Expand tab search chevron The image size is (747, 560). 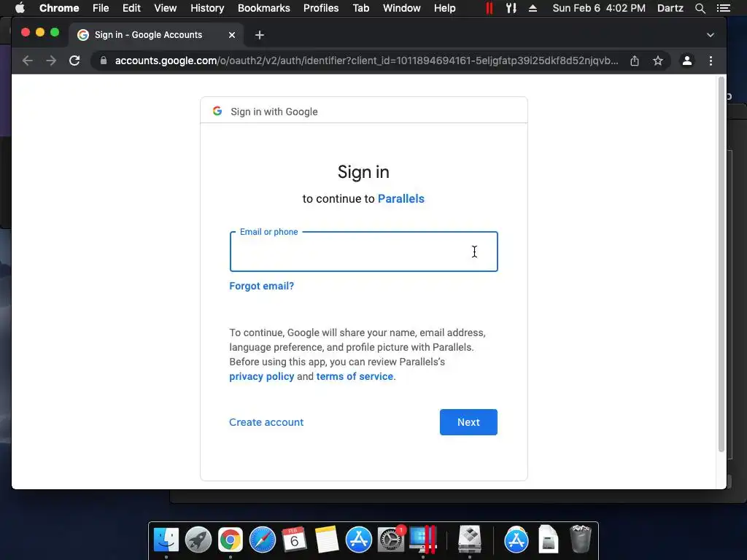[x=711, y=35]
